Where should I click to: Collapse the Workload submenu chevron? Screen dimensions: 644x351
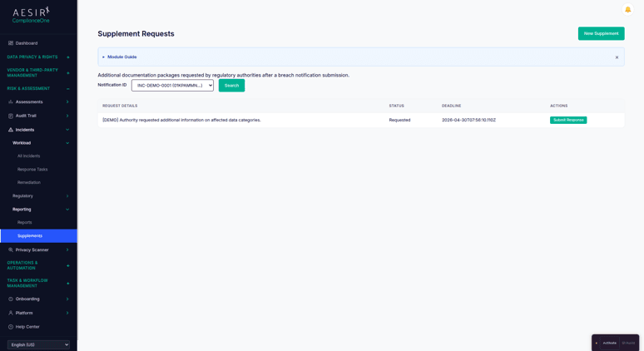coord(67,143)
